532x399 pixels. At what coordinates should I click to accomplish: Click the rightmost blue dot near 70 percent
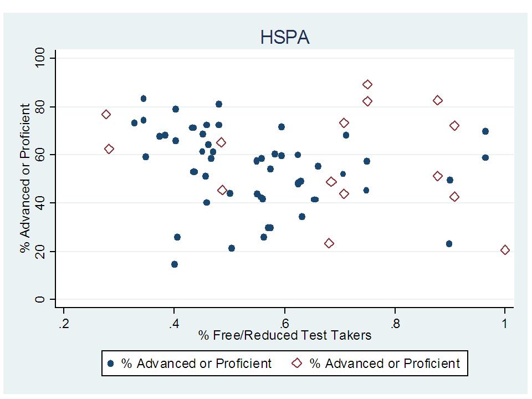tap(485, 131)
